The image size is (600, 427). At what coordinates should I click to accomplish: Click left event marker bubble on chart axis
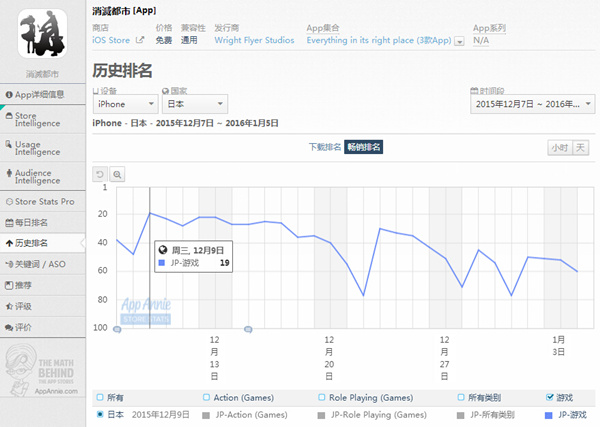click(x=117, y=329)
